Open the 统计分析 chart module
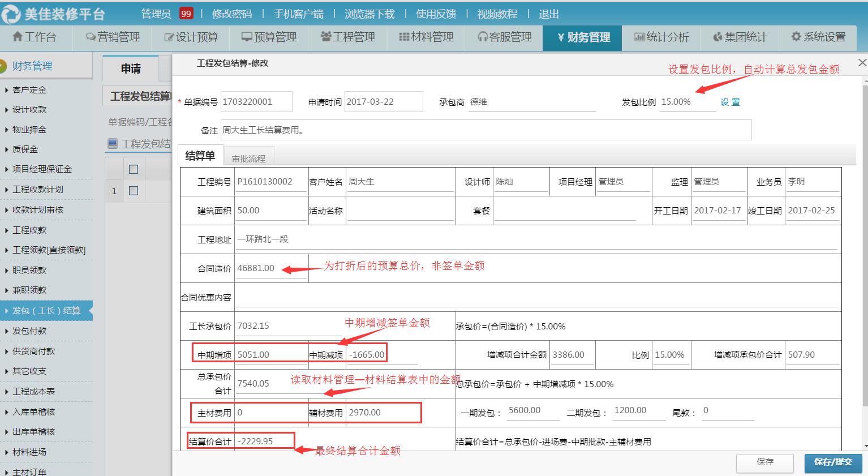Image resolution: width=868 pixels, height=476 pixels. click(660, 37)
